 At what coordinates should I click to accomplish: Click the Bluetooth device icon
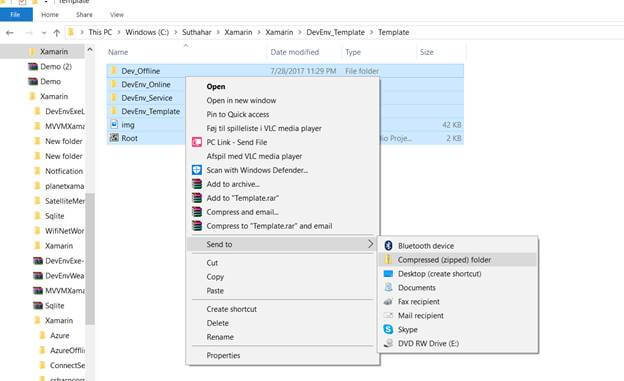[388, 246]
